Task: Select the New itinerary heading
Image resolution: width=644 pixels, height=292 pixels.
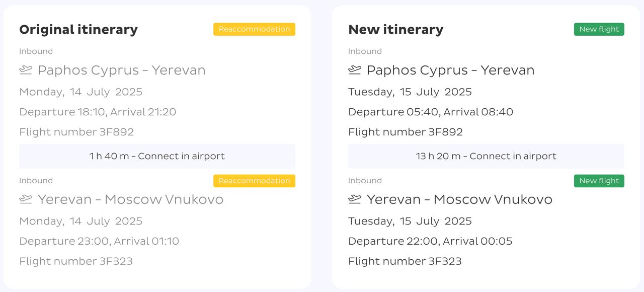Action: coord(395,30)
